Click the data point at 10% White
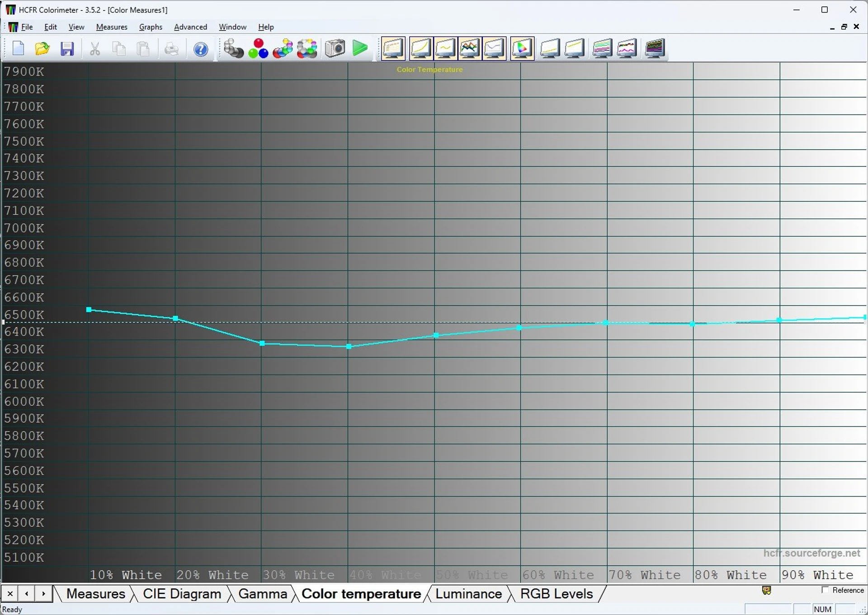This screenshot has height=615, width=868. point(89,310)
